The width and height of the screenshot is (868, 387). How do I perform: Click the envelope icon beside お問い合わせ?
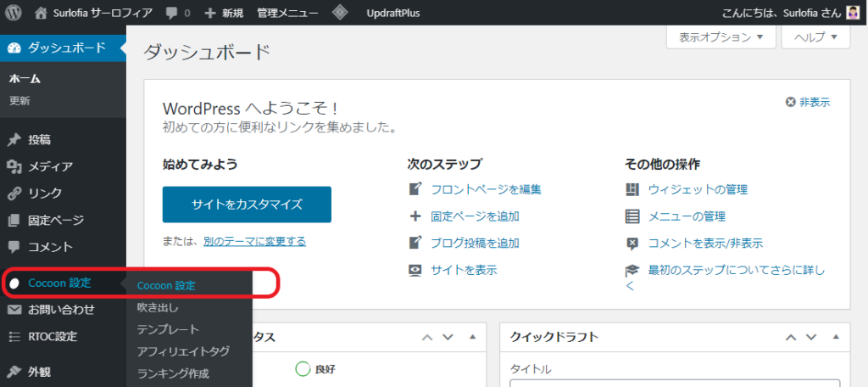(14, 310)
